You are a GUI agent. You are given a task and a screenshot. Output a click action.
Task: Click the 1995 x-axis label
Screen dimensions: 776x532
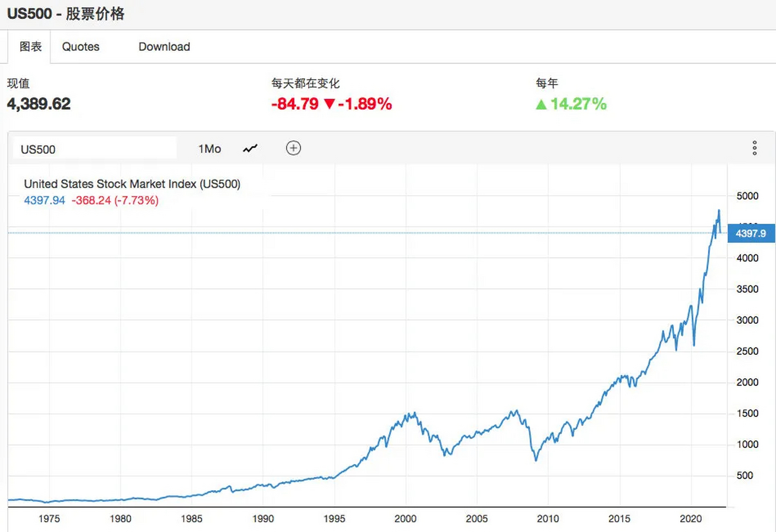pos(334,519)
